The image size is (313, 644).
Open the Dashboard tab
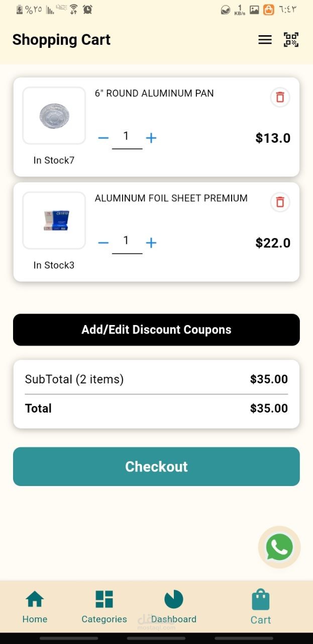pyautogui.click(x=174, y=607)
